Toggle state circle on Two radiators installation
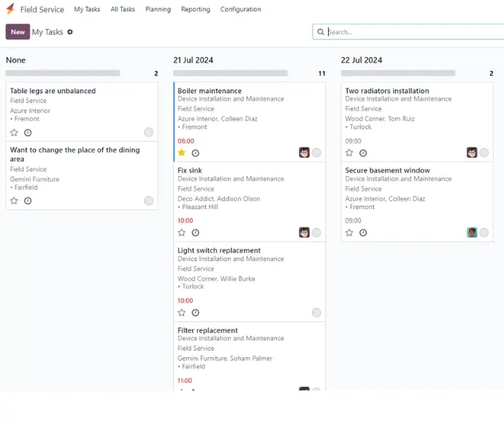The width and height of the screenshot is (504, 431). 484,153
